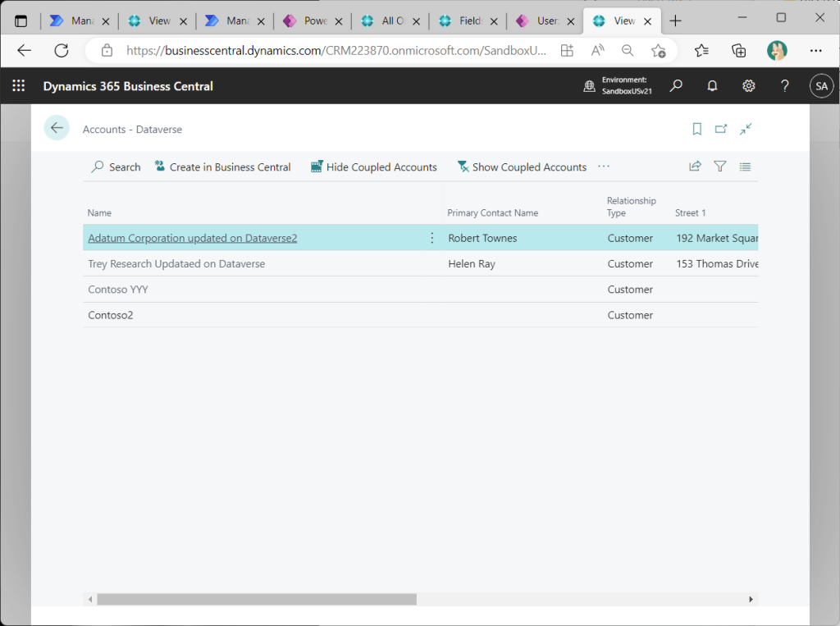This screenshot has height=626, width=840.
Task: Select the Contoso YYY row
Action: pos(421,290)
